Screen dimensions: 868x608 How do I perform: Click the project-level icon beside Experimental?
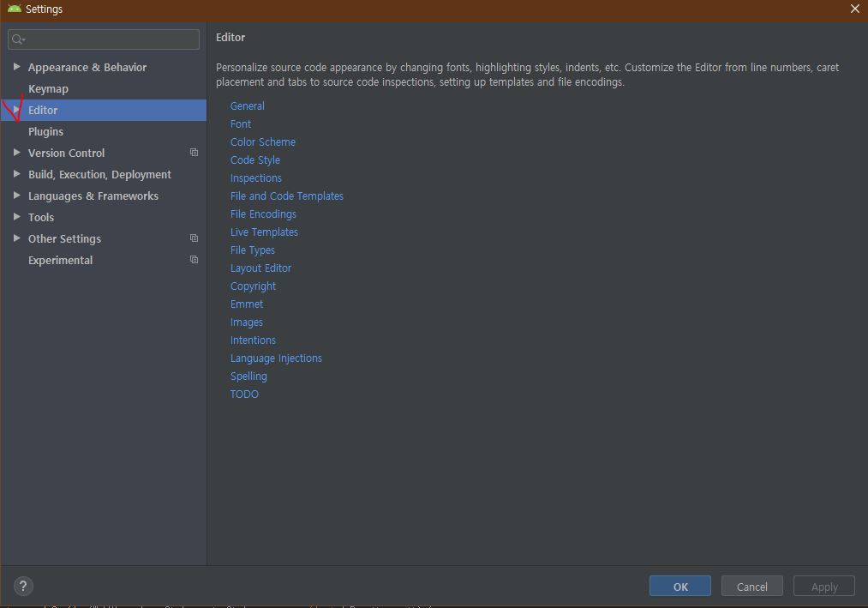[194, 260]
